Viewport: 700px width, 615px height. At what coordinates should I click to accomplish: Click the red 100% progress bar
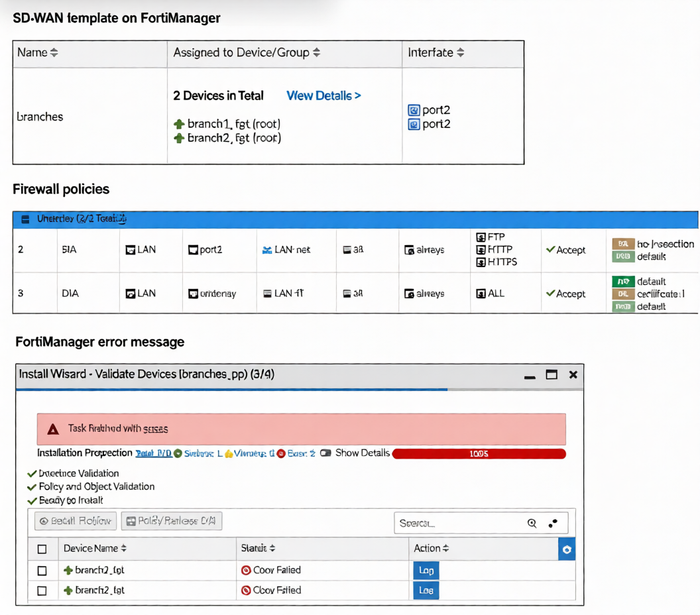tap(479, 454)
